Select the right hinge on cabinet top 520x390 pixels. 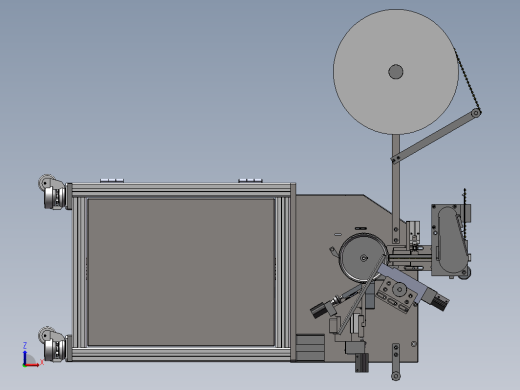click(x=250, y=180)
